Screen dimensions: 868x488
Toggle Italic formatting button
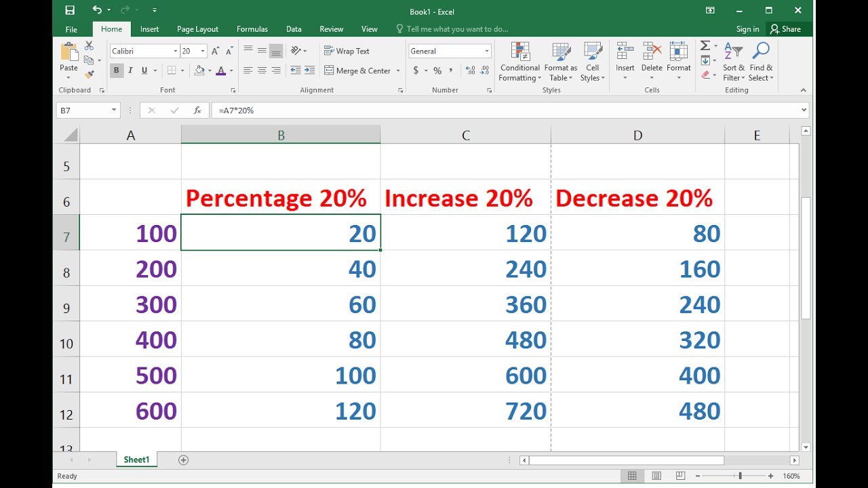point(130,70)
